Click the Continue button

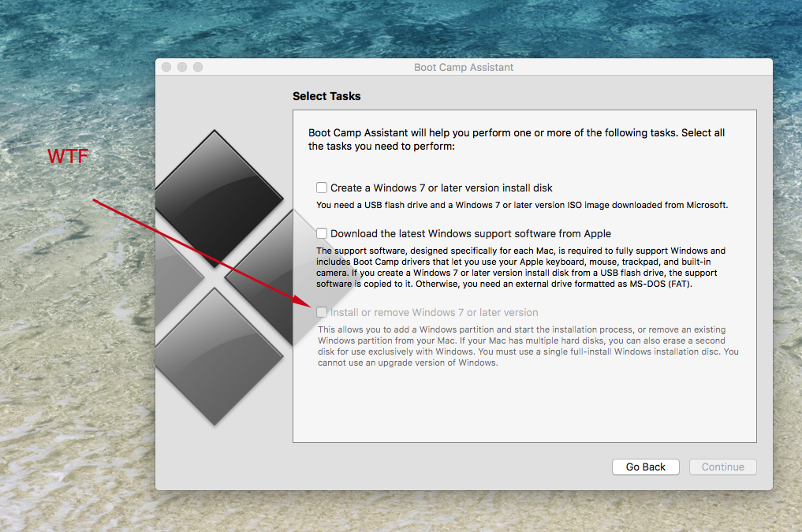click(722, 467)
